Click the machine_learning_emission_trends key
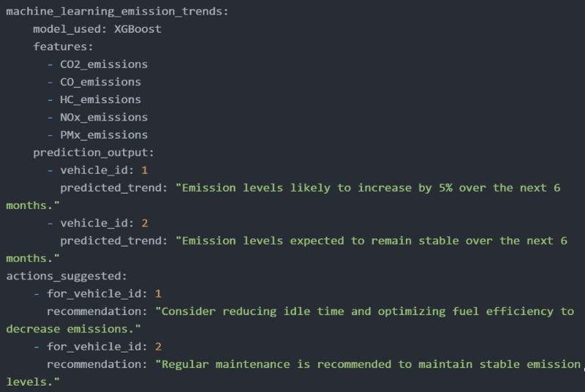 click(x=117, y=12)
